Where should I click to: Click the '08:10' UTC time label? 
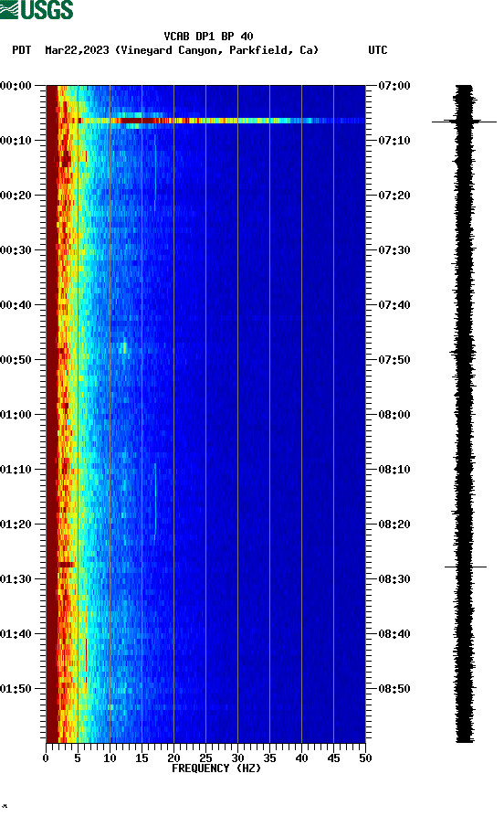coord(394,470)
